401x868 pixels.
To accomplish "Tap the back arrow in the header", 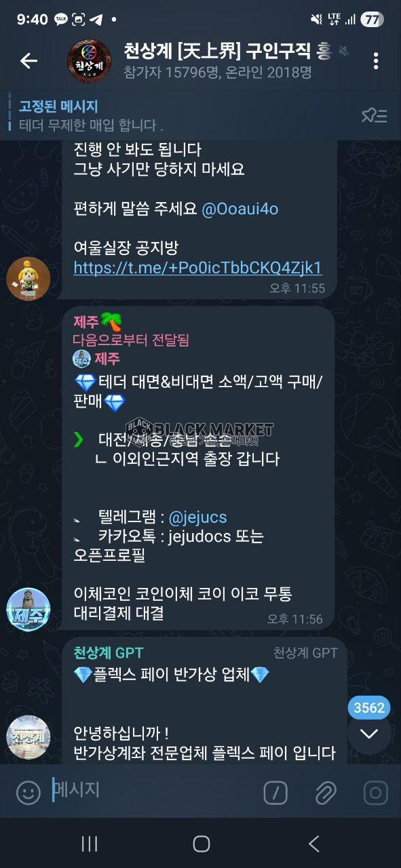I will 28,61.
